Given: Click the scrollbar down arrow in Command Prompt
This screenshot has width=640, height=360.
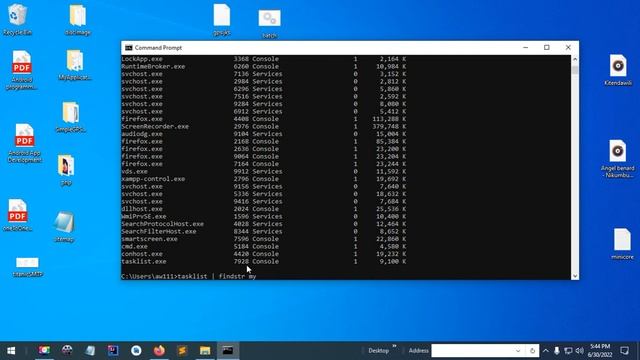Looking at the screenshot, I should point(575,276).
